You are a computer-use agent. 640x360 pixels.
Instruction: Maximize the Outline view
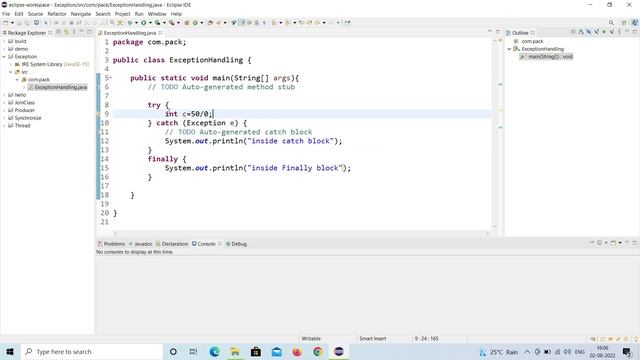coord(635,31)
